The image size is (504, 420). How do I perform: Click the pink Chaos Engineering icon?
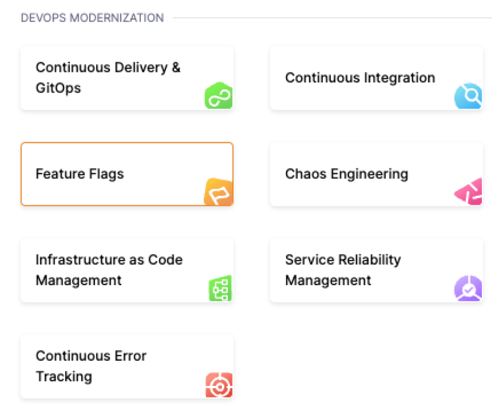coord(468,192)
